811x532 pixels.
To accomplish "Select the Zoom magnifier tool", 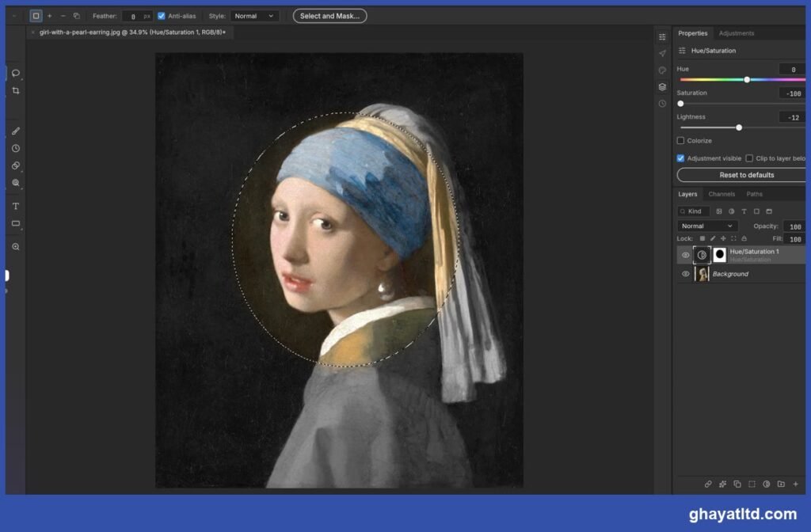I will pyautogui.click(x=16, y=247).
